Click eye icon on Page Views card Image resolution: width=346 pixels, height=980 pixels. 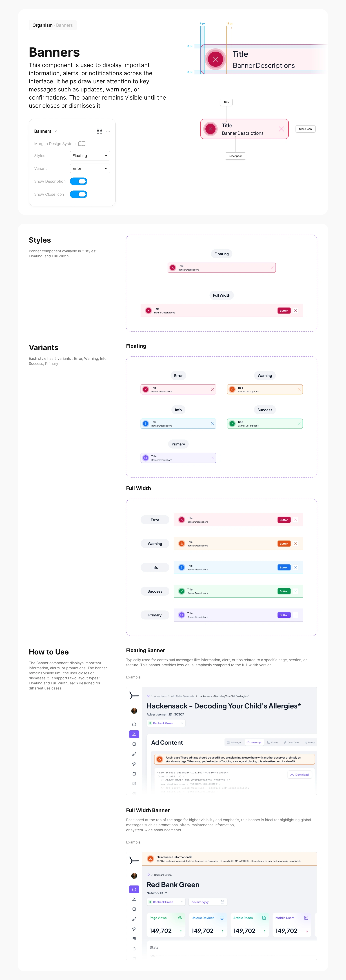click(180, 918)
